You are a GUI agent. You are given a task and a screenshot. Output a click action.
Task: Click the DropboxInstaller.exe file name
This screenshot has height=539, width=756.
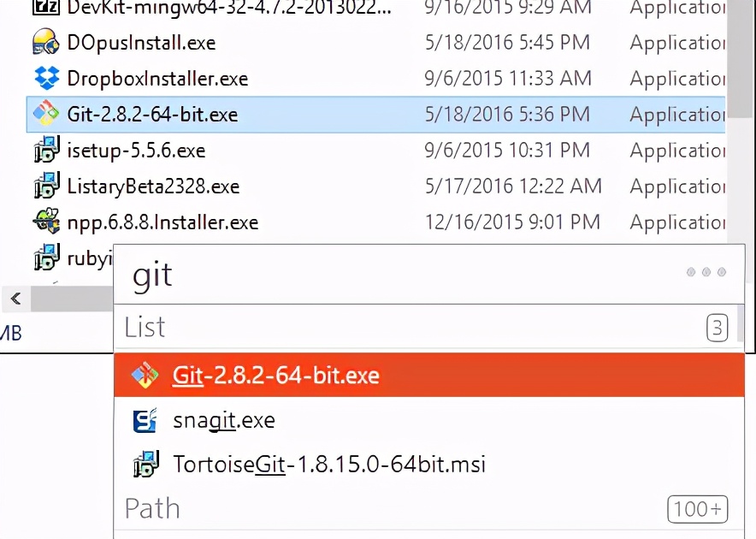point(157,79)
